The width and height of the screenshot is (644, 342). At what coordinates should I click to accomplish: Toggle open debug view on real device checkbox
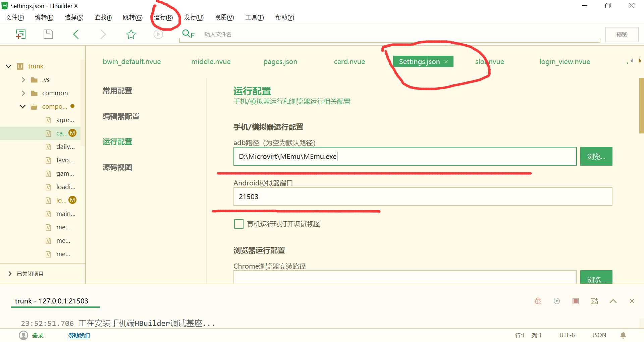pos(238,224)
